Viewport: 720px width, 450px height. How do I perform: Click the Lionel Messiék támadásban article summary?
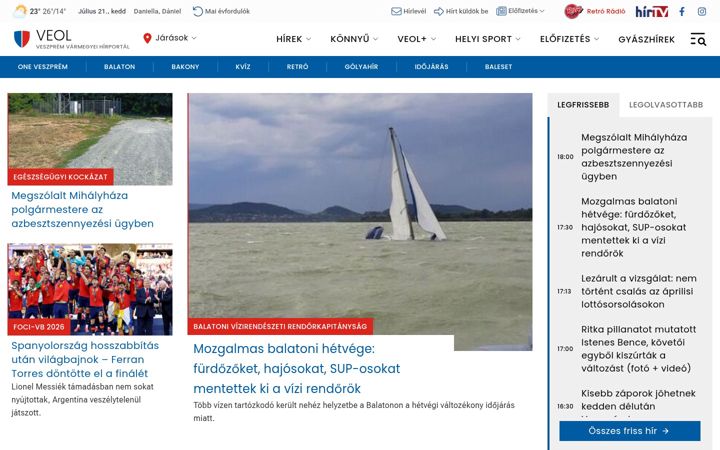83,399
